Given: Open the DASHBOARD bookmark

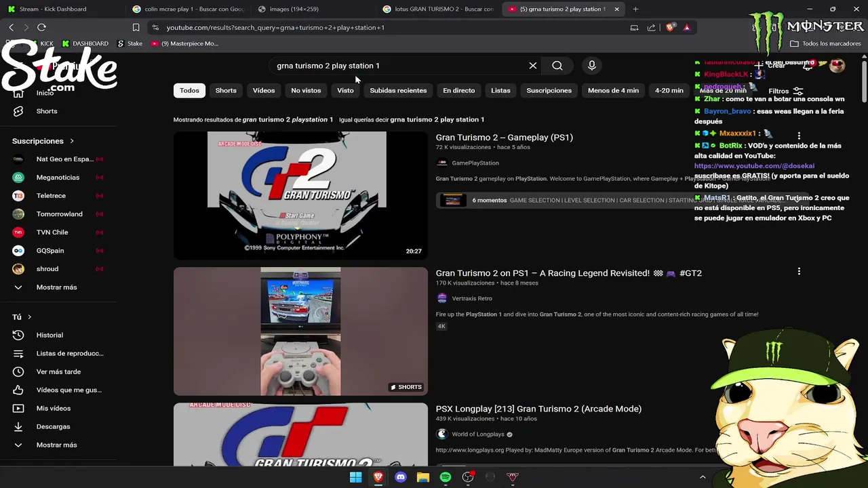Looking at the screenshot, I should tap(85, 43).
